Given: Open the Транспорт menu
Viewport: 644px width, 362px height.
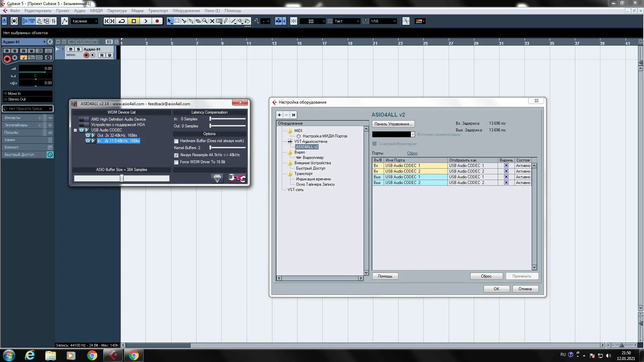Looking at the screenshot, I should coord(158,11).
